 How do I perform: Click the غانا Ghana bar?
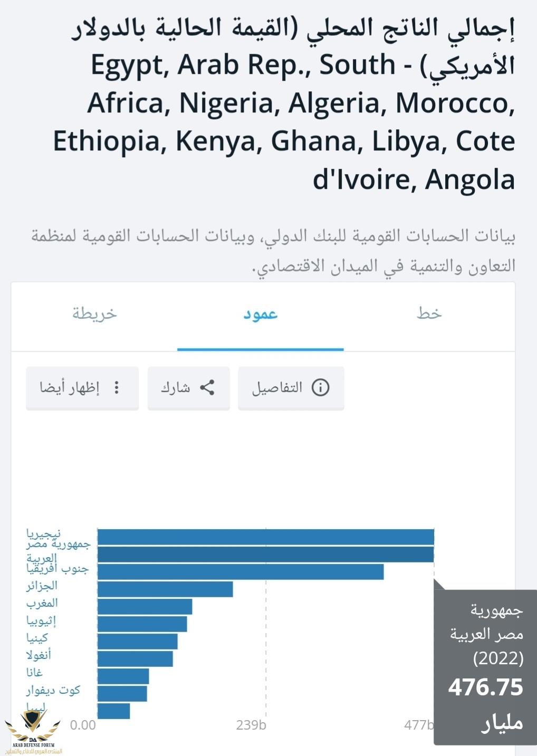click(x=123, y=676)
